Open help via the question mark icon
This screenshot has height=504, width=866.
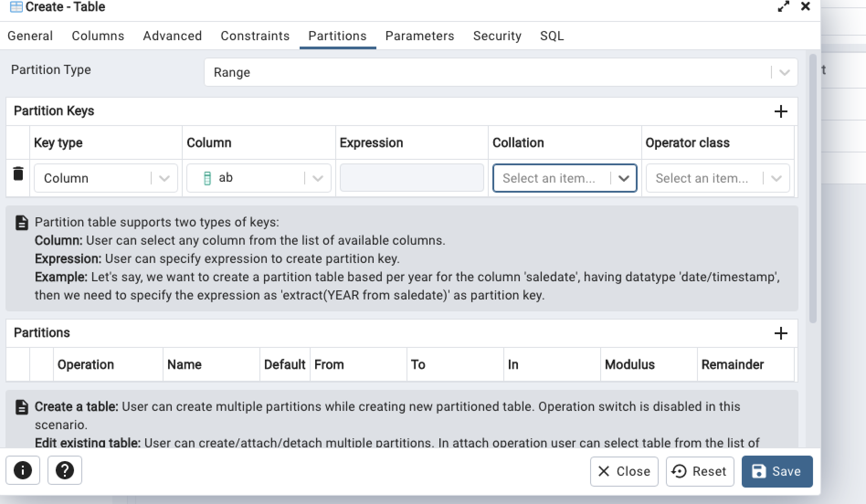[x=64, y=471]
